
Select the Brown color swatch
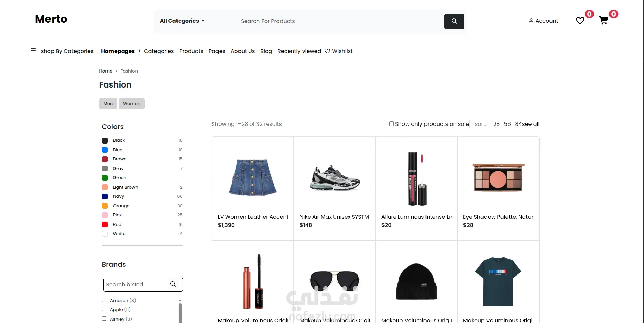point(105,159)
